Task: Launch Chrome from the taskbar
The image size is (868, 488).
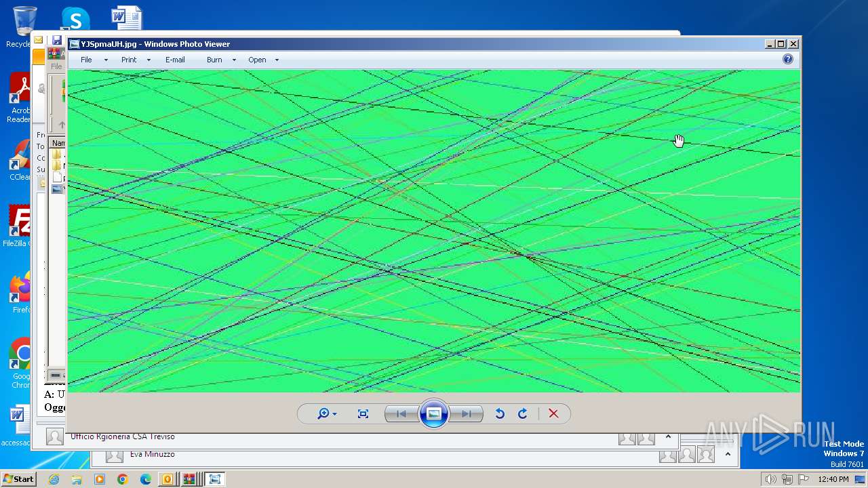Action: [x=122, y=479]
